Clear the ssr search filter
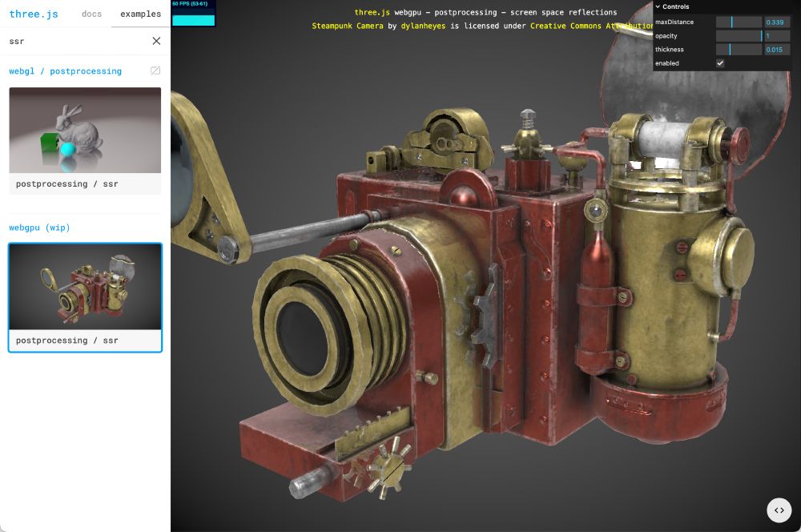The image size is (801, 532). (156, 41)
